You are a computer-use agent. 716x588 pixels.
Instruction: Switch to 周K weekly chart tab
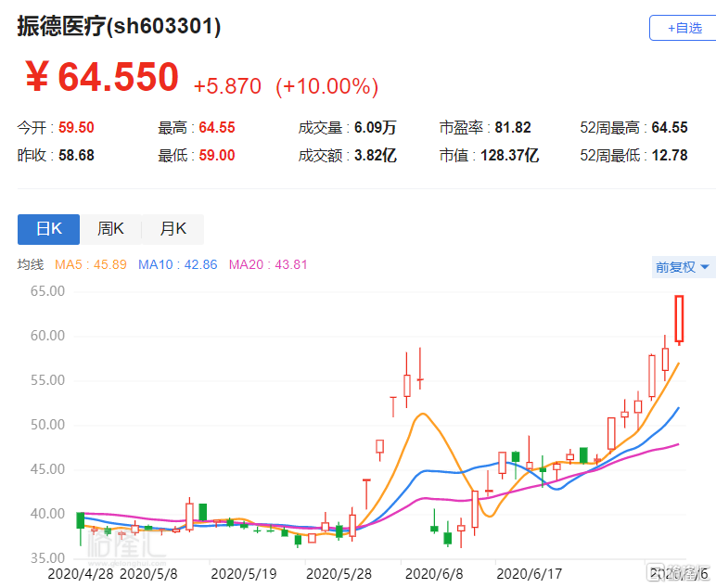pos(110,229)
